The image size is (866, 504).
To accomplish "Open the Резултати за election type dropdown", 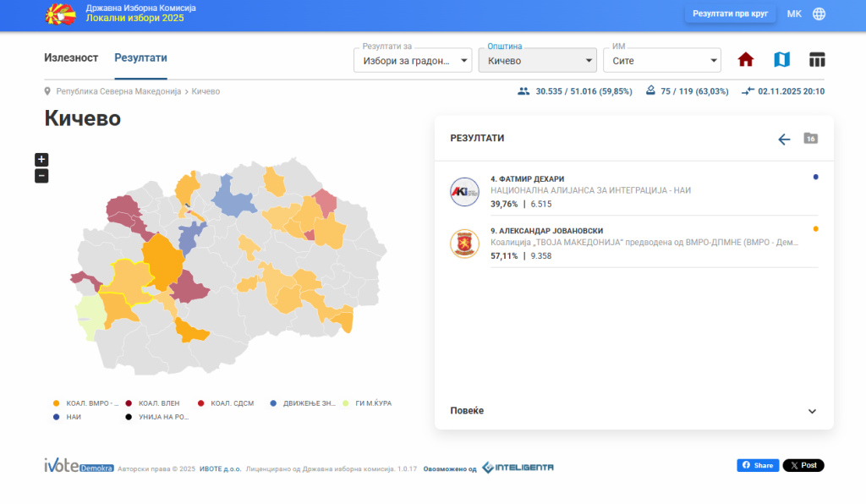I will click(413, 61).
